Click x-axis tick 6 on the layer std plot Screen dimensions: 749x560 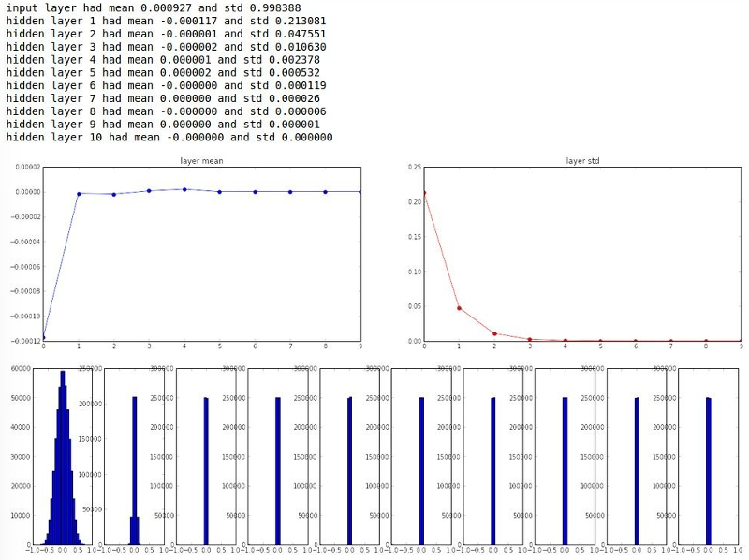tap(636, 346)
